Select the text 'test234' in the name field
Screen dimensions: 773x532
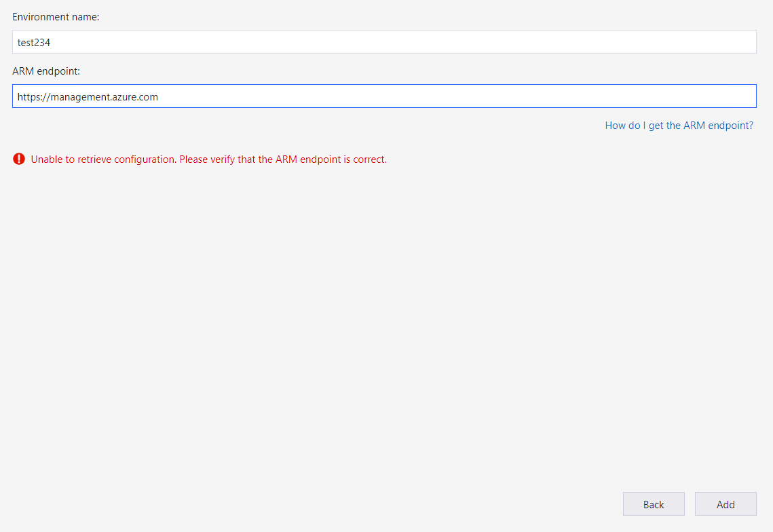click(x=32, y=41)
